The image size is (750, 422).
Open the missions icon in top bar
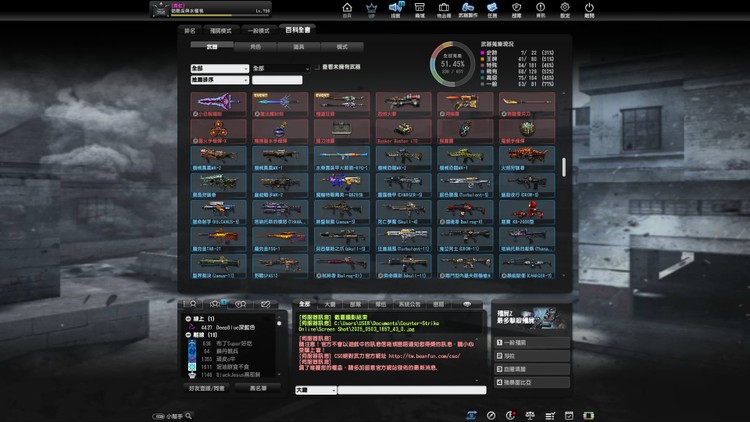[x=492, y=8]
